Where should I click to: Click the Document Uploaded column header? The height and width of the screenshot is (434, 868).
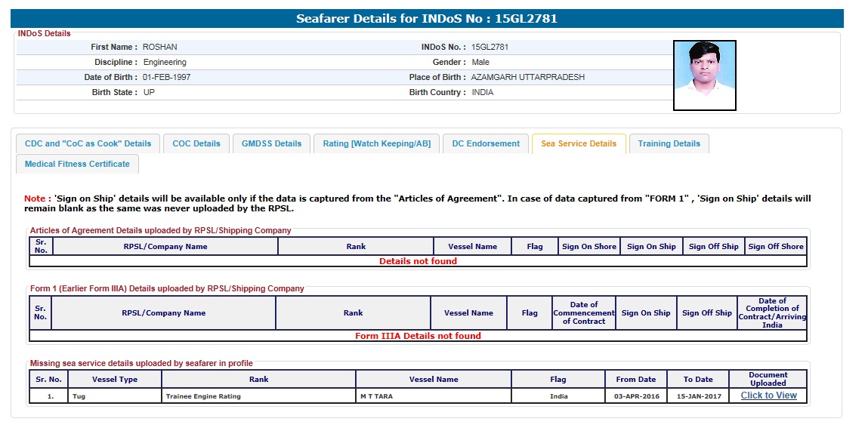point(768,379)
